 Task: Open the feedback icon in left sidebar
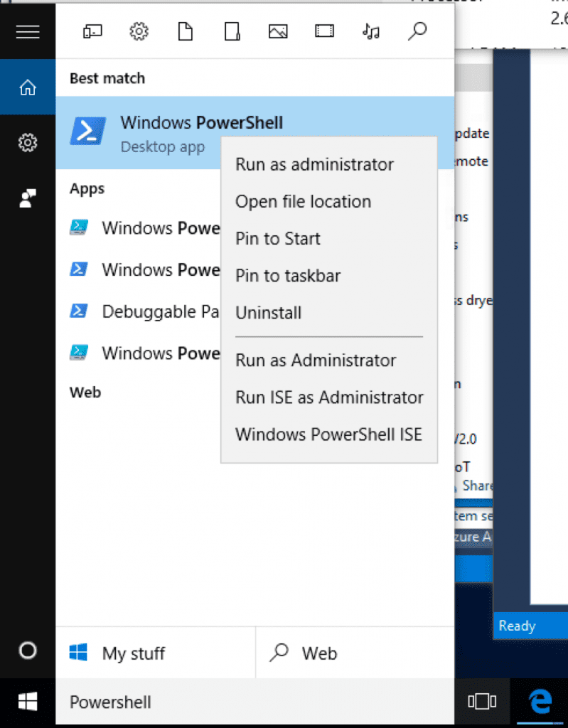click(x=28, y=198)
